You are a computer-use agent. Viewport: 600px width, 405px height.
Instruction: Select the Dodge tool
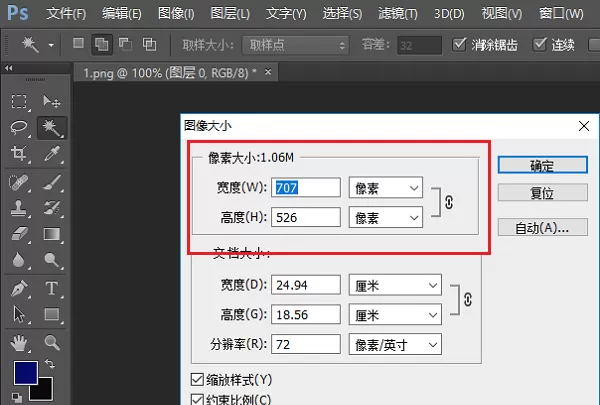(52, 260)
